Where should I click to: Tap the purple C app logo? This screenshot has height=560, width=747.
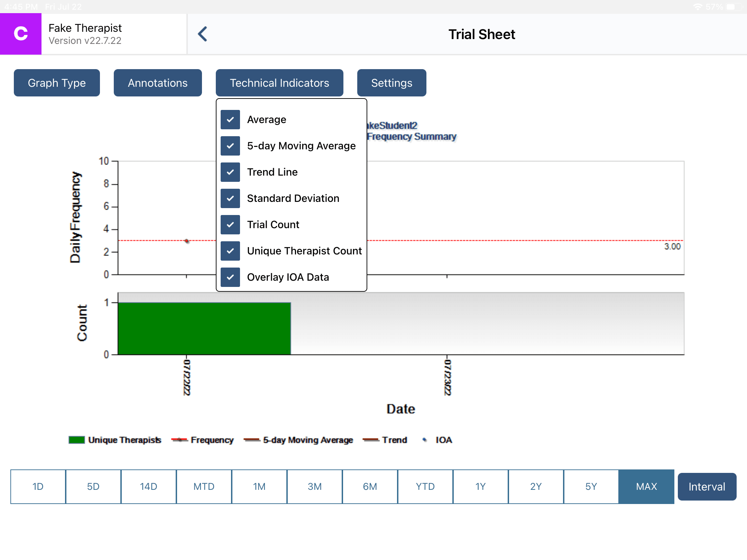(21, 34)
